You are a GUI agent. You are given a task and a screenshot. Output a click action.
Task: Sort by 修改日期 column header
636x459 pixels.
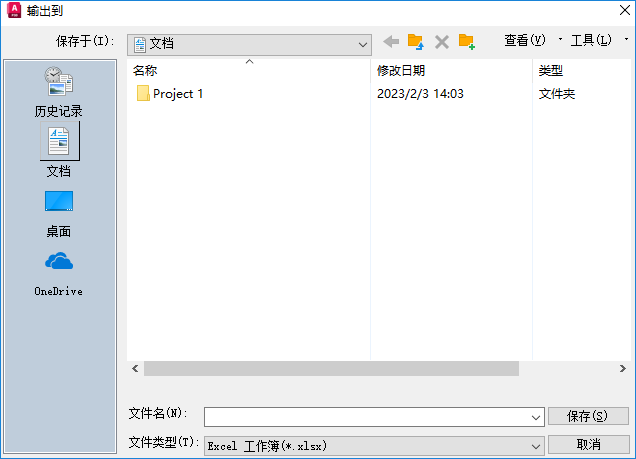(401, 71)
